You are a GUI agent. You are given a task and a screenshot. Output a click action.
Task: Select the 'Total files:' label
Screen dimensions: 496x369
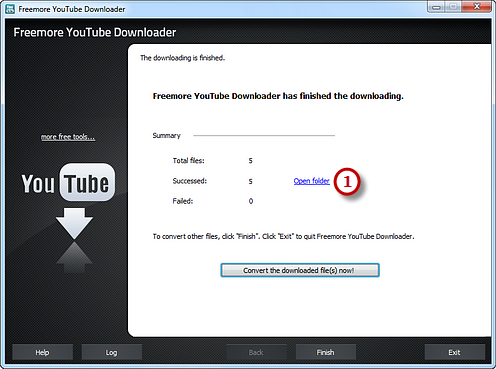pyautogui.click(x=189, y=161)
